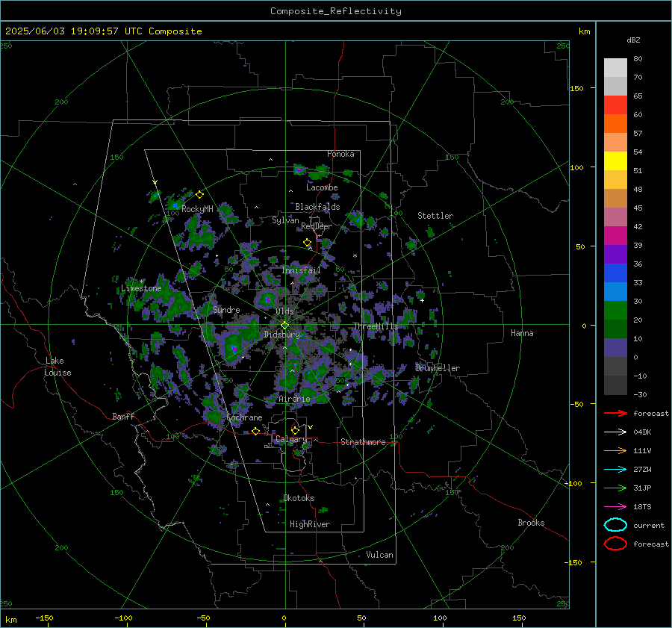Click the Sylvan label
Screen dimensions: 672x628
coord(285,220)
